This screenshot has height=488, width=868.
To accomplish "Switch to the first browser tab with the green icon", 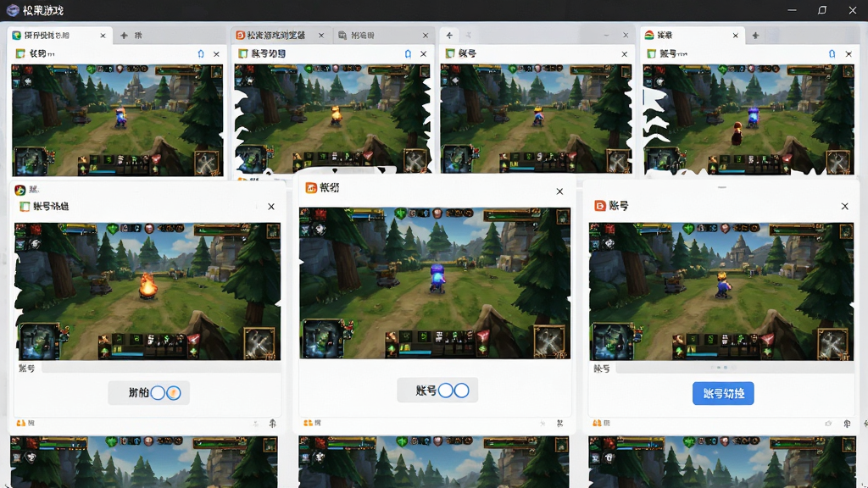I will (x=60, y=36).
